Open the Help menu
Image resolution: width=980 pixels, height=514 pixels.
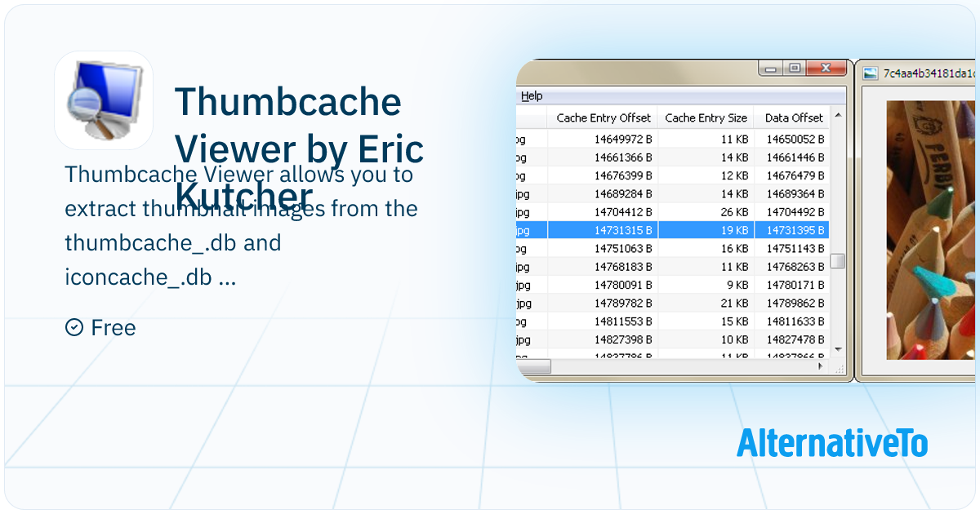point(532,95)
